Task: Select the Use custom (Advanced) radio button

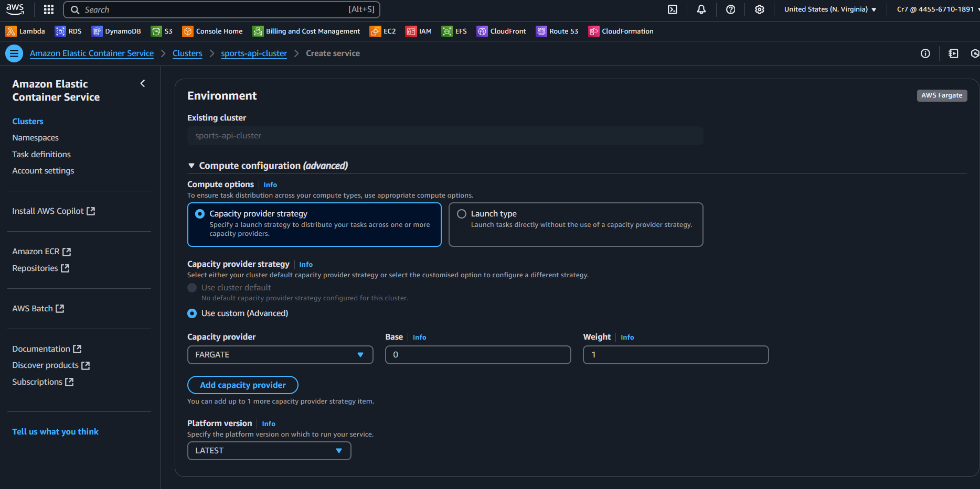Action: coord(192,313)
